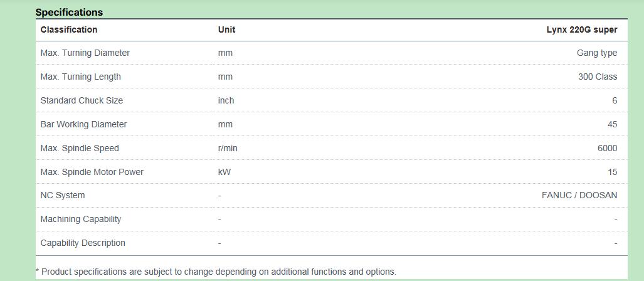Image resolution: width=644 pixels, height=281 pixels.
Task: Select the Bar Working Diameter label
Action: tap(83, 124)
